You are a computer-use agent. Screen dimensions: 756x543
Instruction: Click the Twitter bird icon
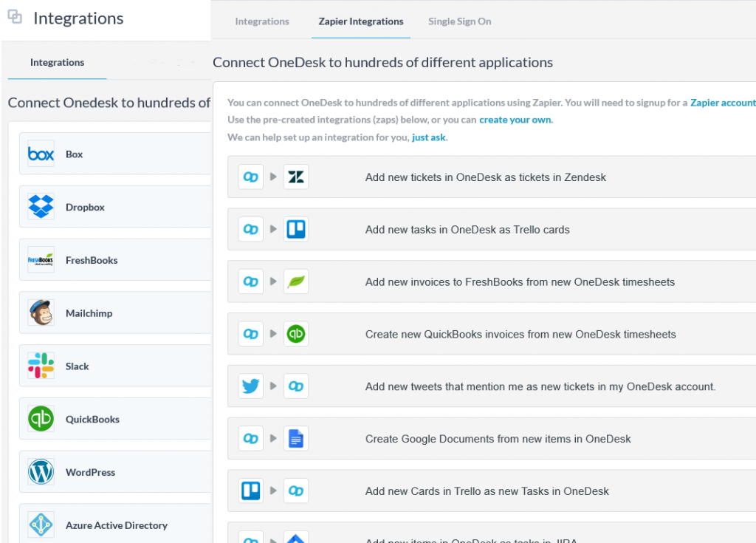(x=251, y=386)
